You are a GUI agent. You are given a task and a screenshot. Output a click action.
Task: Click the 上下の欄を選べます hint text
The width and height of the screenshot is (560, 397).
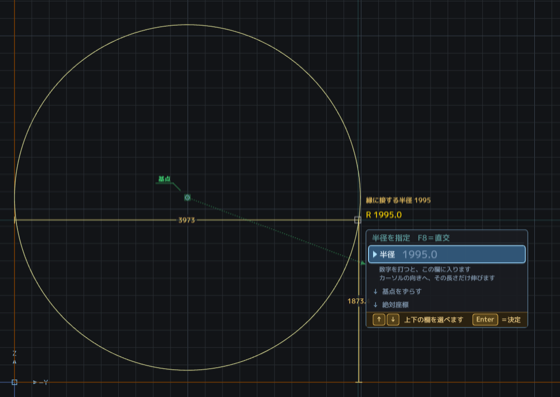pyautogui.click(x=434, y=320)
